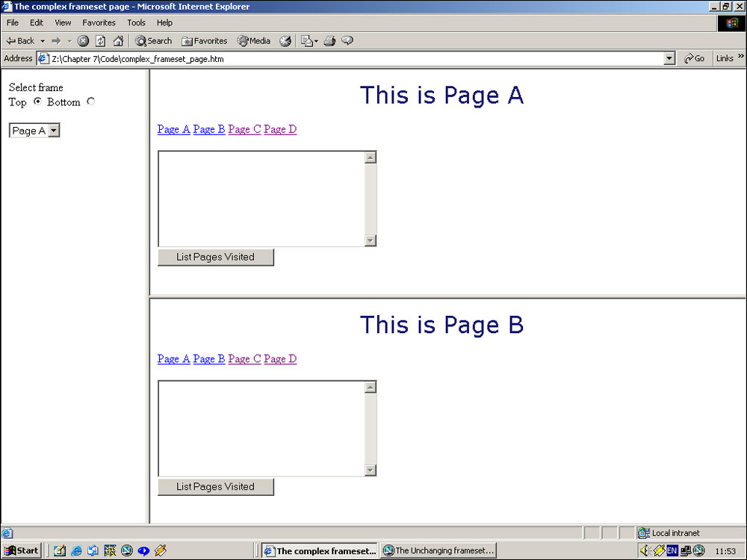Open the Search pane in toolbar
Screen dimensions: 747x560
click(153, 41)
